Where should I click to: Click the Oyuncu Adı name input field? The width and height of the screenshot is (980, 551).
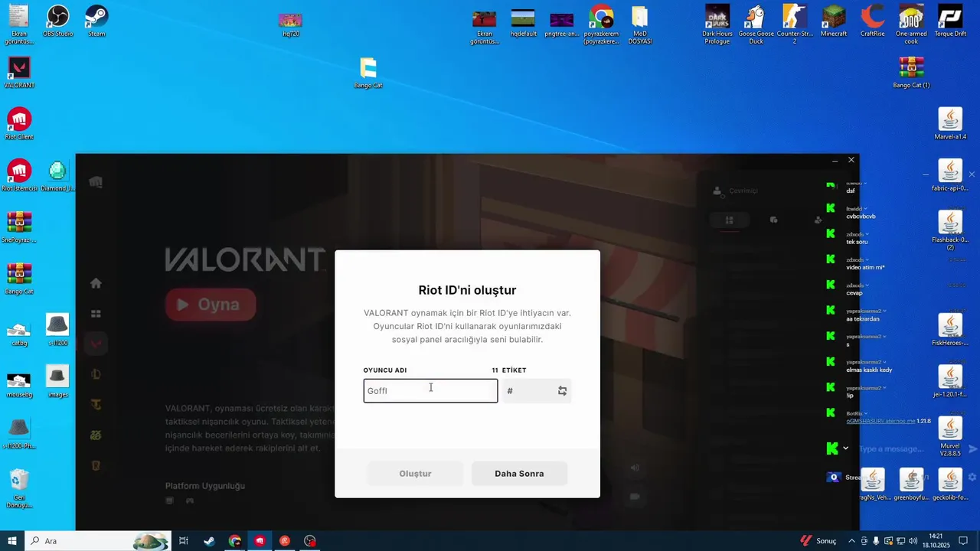(x=430, y=390)
